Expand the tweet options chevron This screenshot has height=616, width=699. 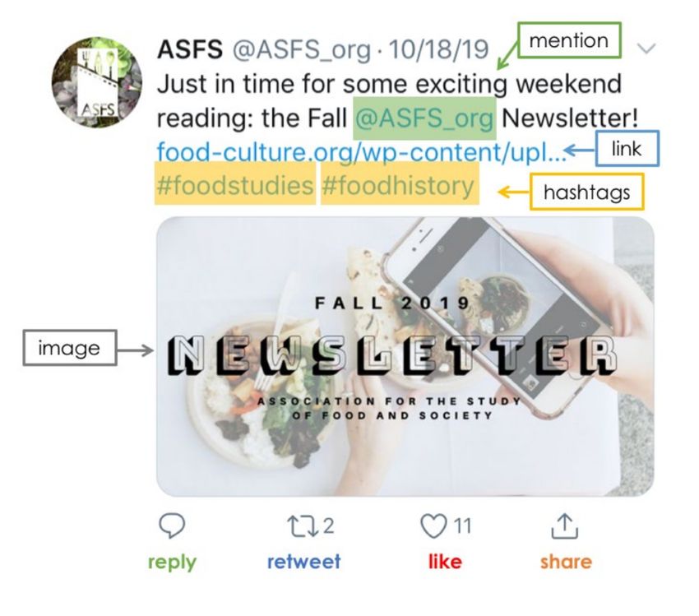click(646, 48)
